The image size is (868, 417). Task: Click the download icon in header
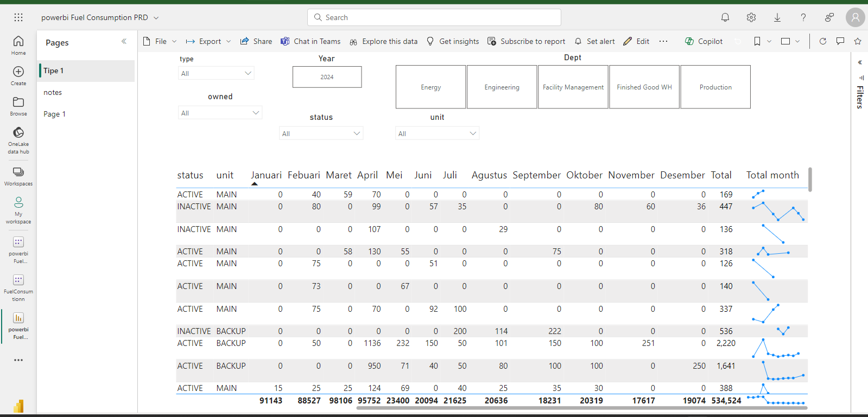(777, 17)
